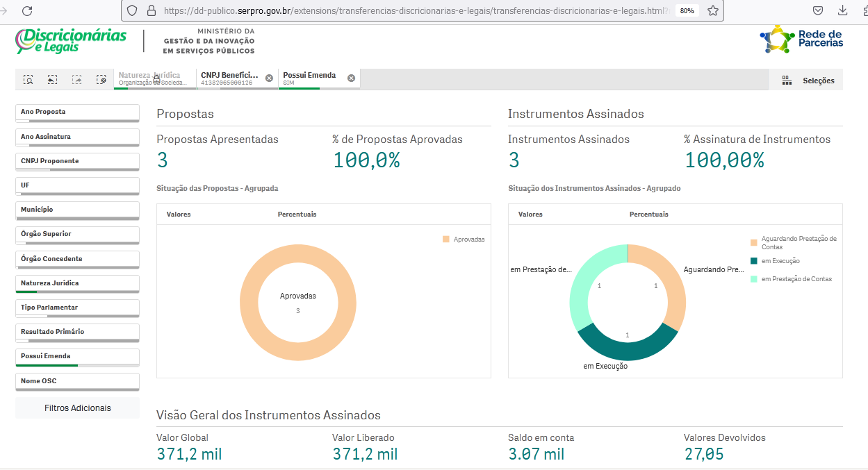Viewport: 868px width, 470px height.
Task: Clear all selections in the toolbar
Action: (101, 80)
